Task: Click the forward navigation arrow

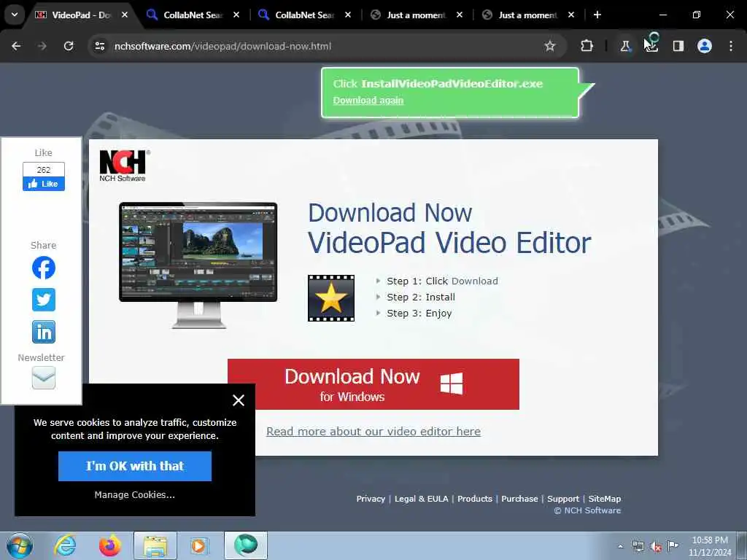Action: pos(42,46)
